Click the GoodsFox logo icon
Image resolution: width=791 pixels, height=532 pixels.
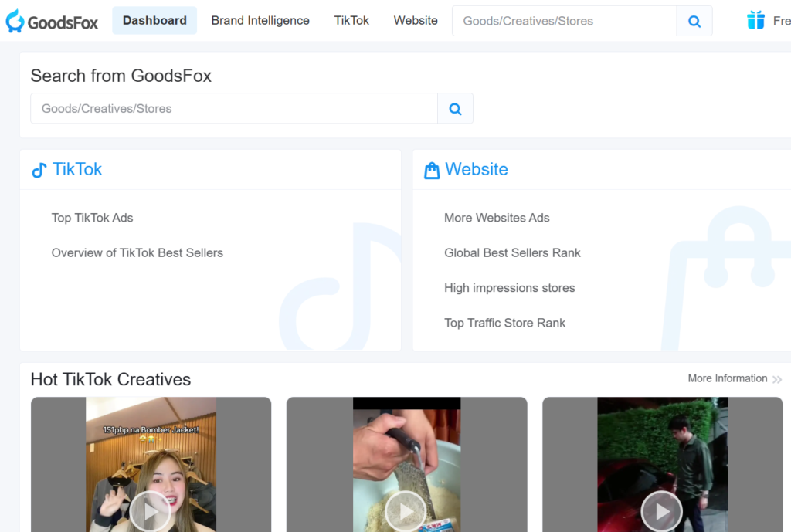coord(15,21)
